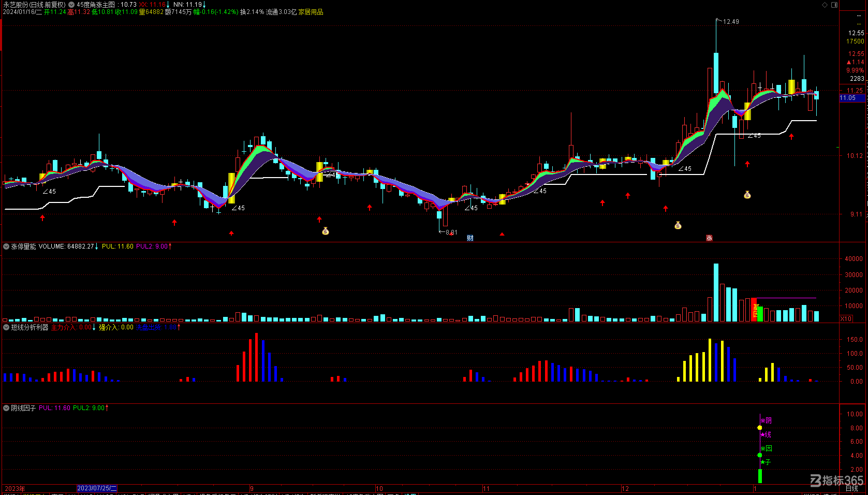Click the ※阴 label in 阴线因子 pane
Image resolution: width=868 pixels, height=495 pixels.
pos(766,420)
